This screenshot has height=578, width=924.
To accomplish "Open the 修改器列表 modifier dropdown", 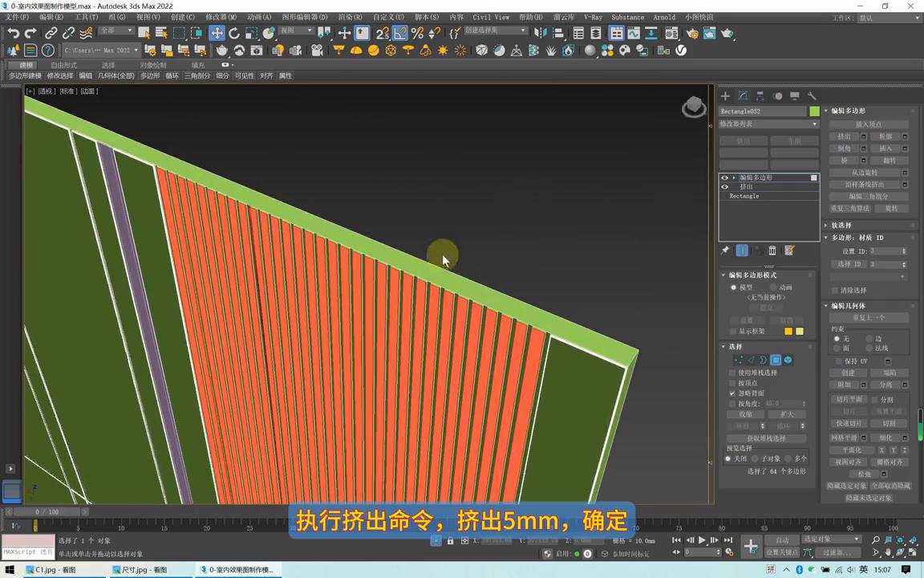I will pos(768,124).
